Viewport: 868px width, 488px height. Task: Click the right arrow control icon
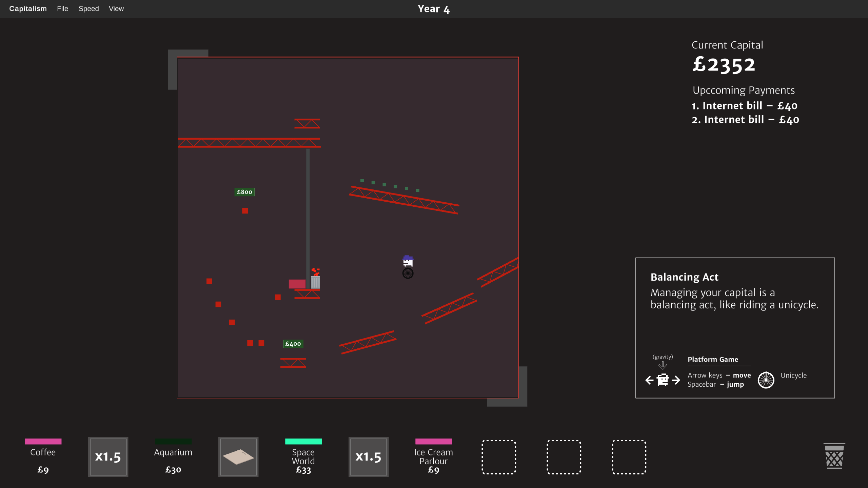pos(676,380)
